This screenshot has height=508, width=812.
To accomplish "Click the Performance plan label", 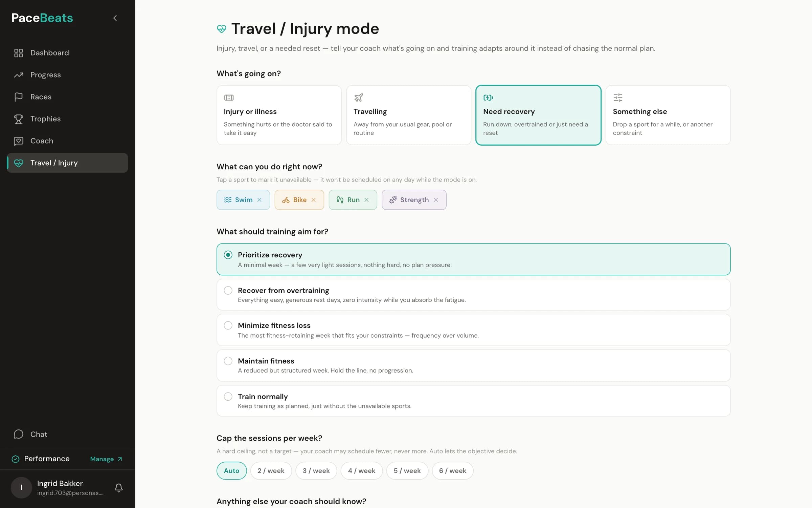I will (47, 459).
